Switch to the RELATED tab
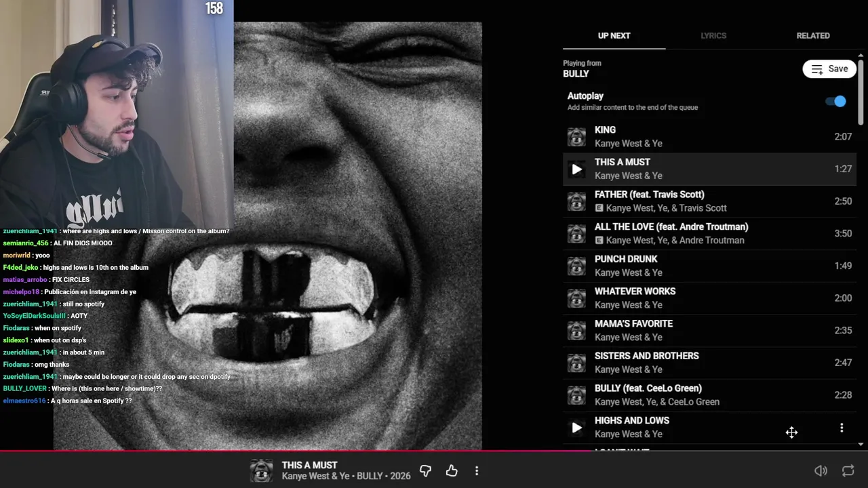This screenshot has width=868, height=488. click(813, 36)
